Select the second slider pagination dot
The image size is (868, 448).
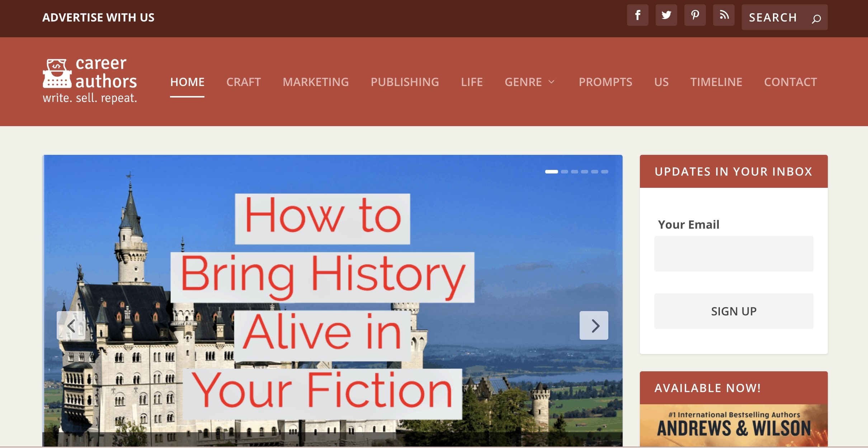(x=565, y=172)
